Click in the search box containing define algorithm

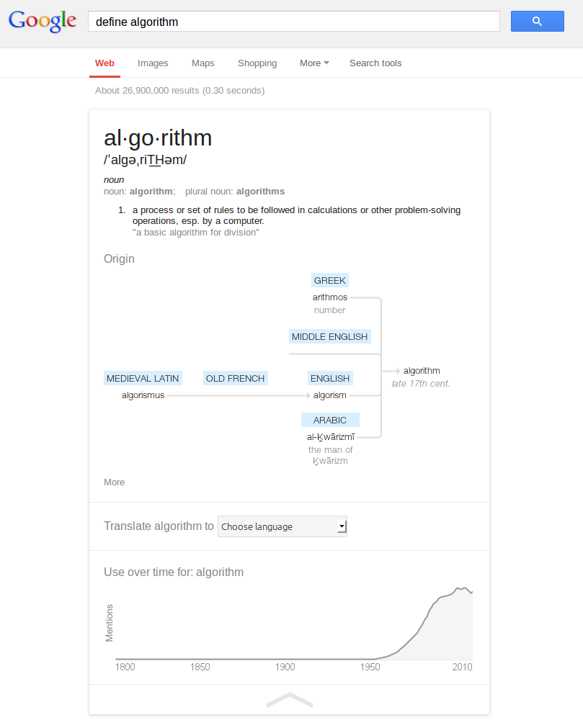(294, 22)
